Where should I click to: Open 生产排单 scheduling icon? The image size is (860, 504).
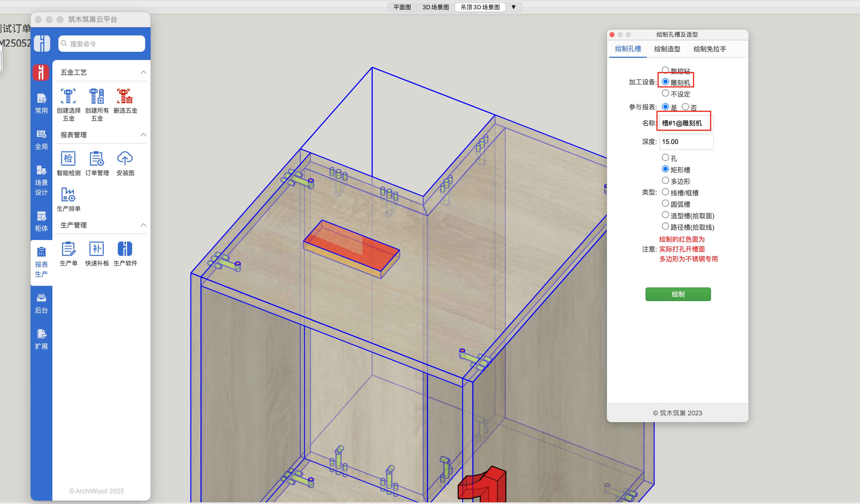click(x=68, y=194)
